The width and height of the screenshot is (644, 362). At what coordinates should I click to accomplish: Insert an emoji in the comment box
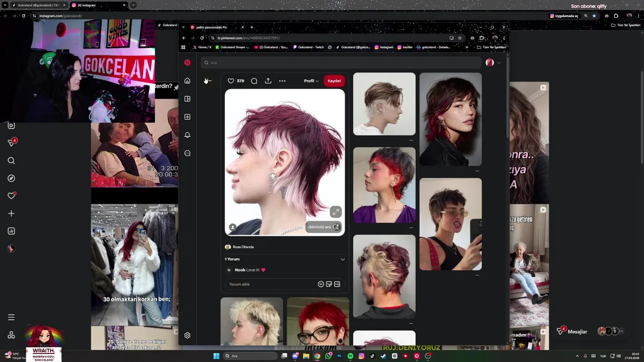coord(321,284)
